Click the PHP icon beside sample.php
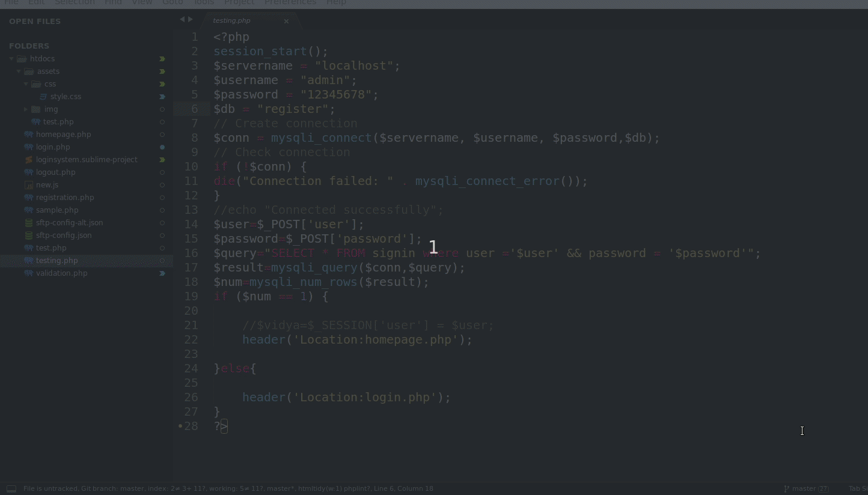 point(28,210)
